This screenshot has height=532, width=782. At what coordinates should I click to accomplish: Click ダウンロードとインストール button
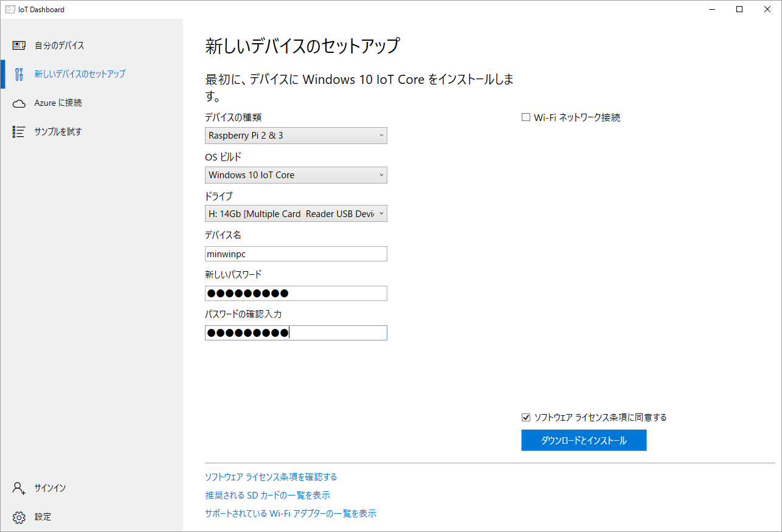coord(584,441)
